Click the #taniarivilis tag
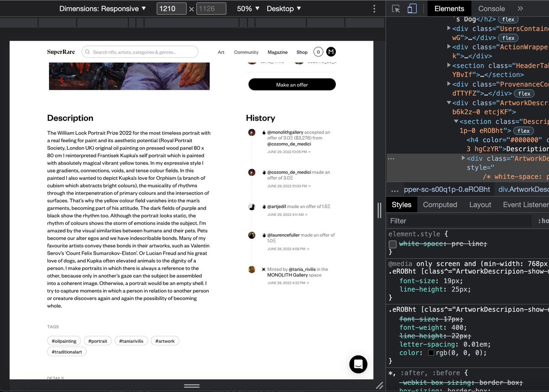 click(131, 341)
